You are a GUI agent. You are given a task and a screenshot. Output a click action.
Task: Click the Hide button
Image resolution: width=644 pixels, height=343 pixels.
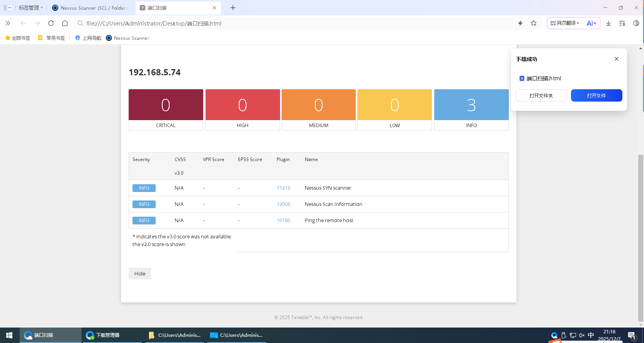140,273
